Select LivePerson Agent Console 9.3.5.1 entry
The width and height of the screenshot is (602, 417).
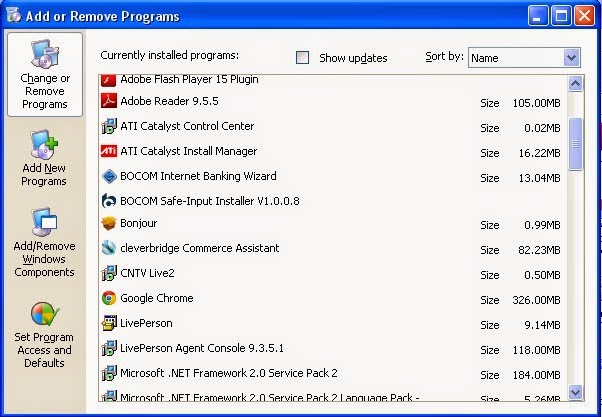pos(333,348)
